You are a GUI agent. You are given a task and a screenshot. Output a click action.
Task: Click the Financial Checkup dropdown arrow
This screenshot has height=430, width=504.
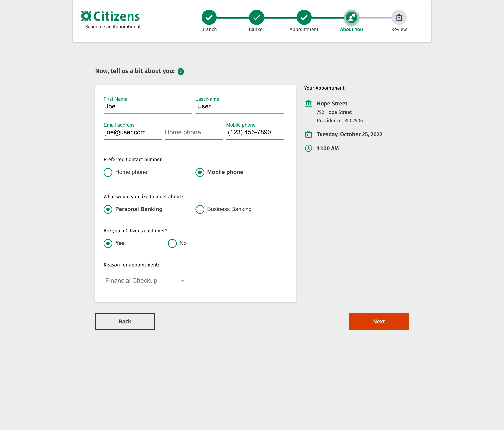(182, 281)
